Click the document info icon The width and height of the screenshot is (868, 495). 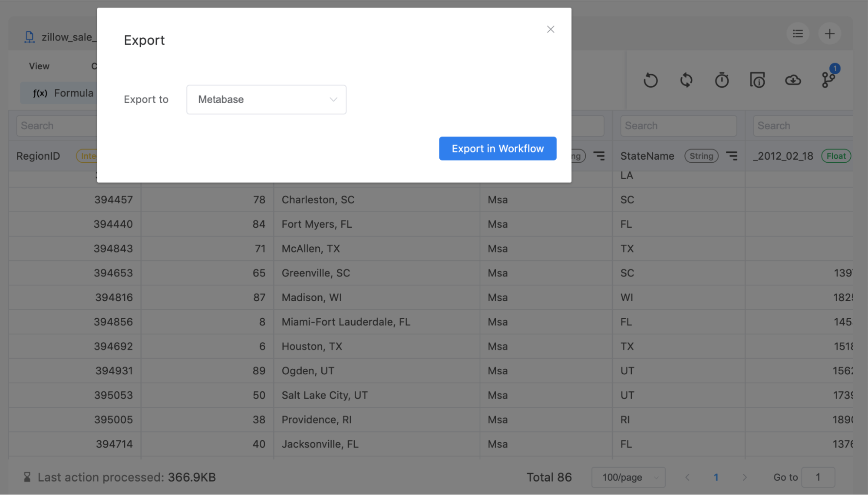coord(757,80)
